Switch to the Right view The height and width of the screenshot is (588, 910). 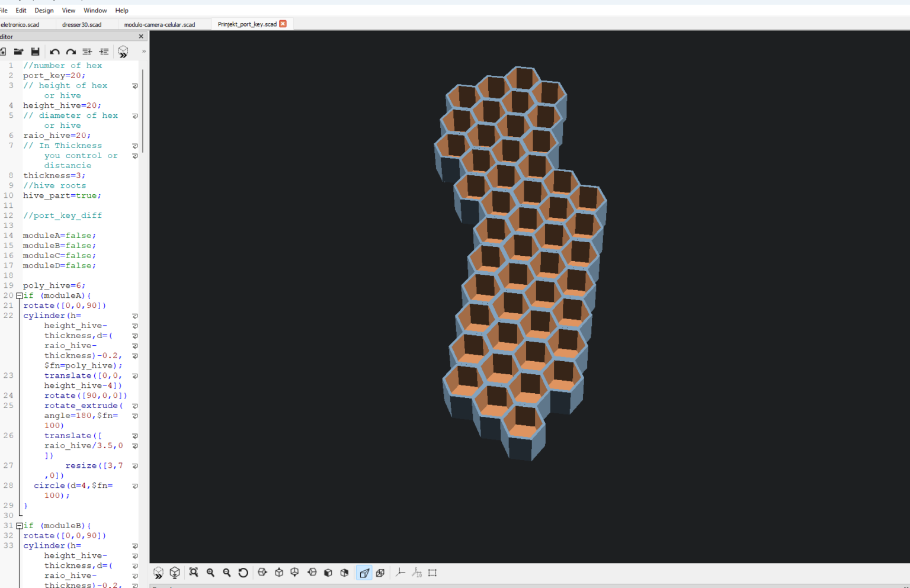262,573
